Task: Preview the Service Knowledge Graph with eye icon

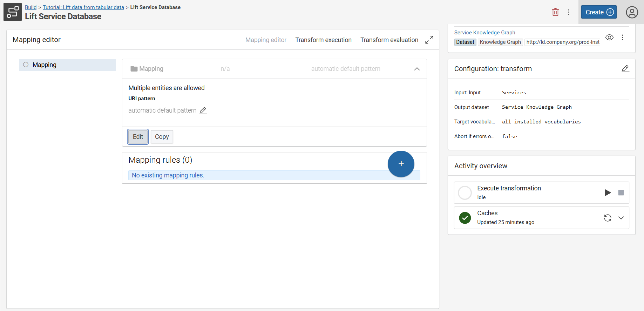Action: pyautogui.click(x=609, y=38)
